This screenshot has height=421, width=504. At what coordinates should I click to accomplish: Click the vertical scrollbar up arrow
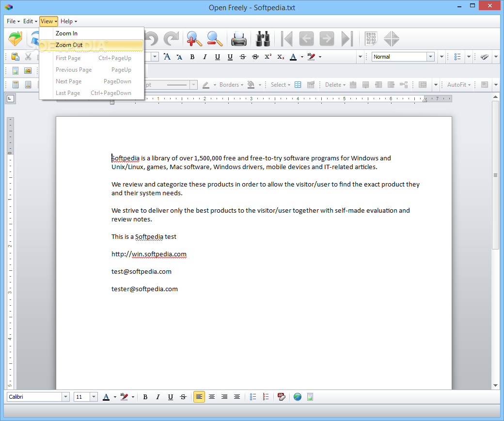pyautogui.click(x=495, y=97)
